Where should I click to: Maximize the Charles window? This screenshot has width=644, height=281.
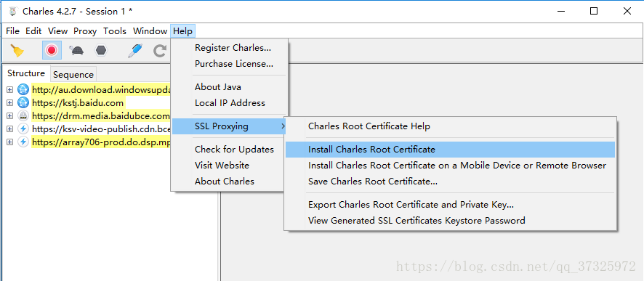coord(593,12)
